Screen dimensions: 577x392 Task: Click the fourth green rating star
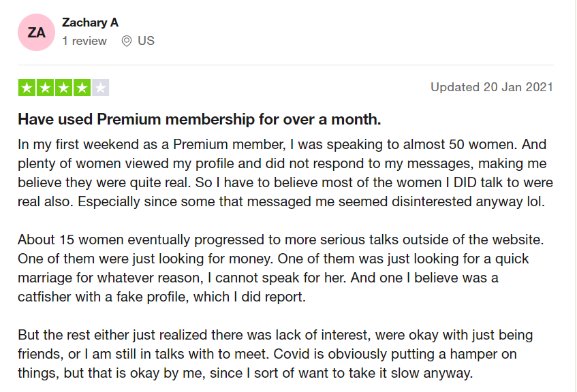click(x=82, y=87)
